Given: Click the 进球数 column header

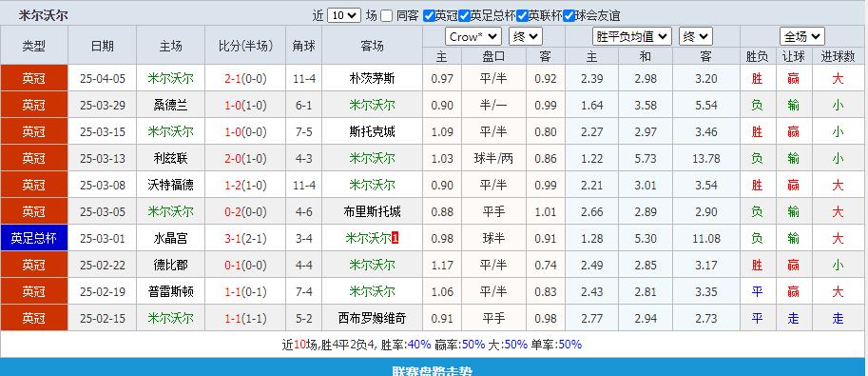Looking at the screenshot, I should [838, 56].
